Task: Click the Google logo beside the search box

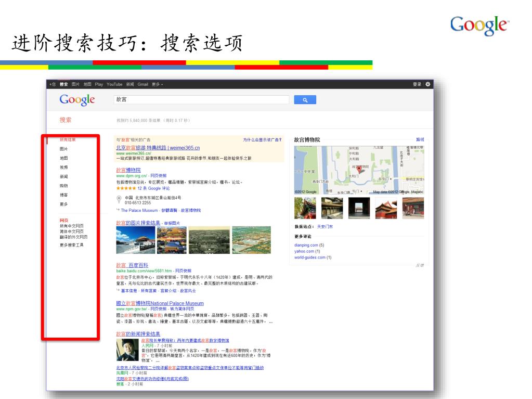Action: [x=77, y=100]
